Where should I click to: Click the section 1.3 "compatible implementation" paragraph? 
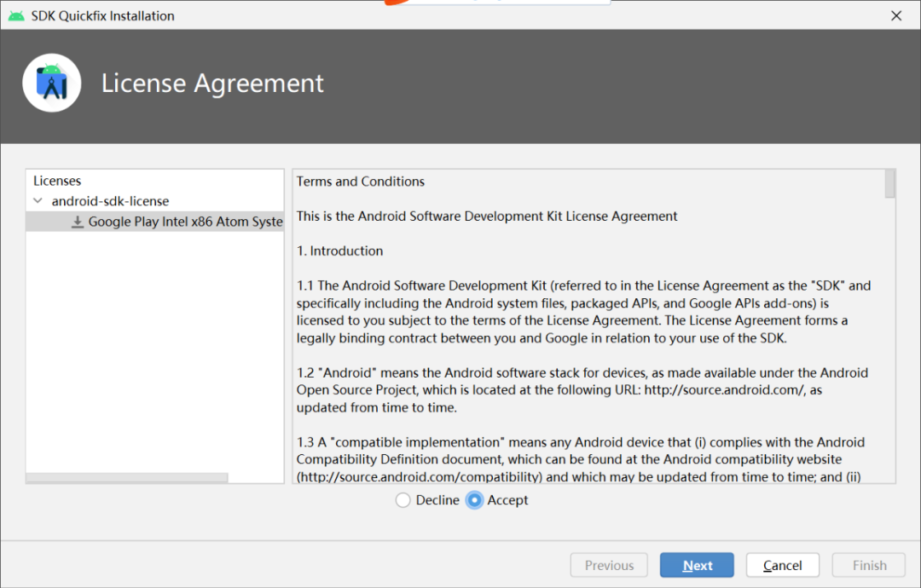581,459
